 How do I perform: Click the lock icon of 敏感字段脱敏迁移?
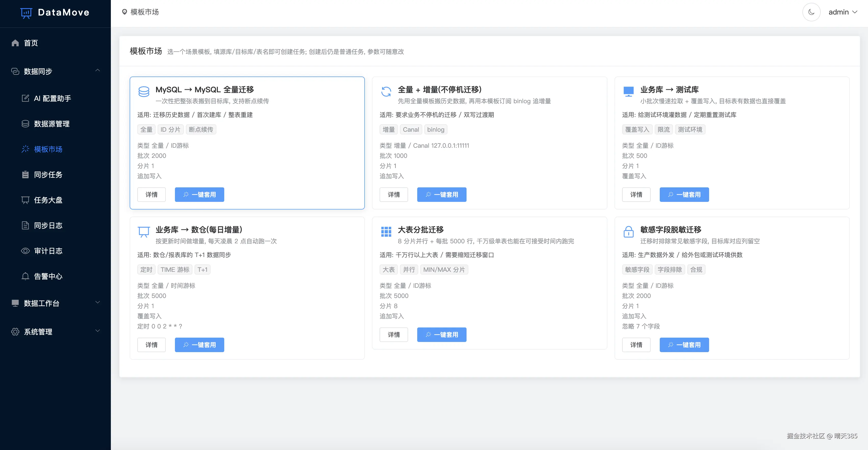628,232
